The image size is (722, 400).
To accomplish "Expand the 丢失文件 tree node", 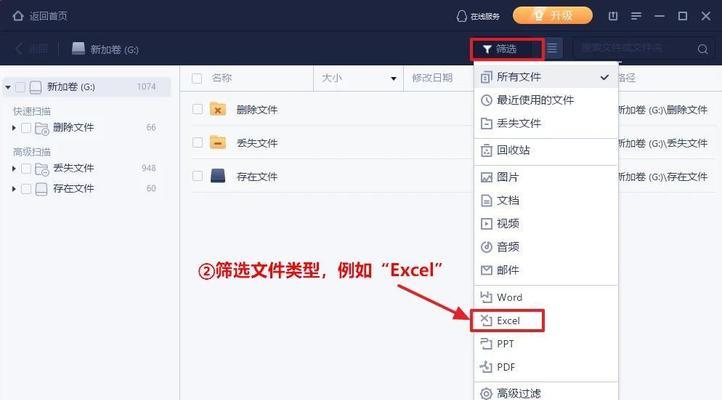I will tap(14, 168).
